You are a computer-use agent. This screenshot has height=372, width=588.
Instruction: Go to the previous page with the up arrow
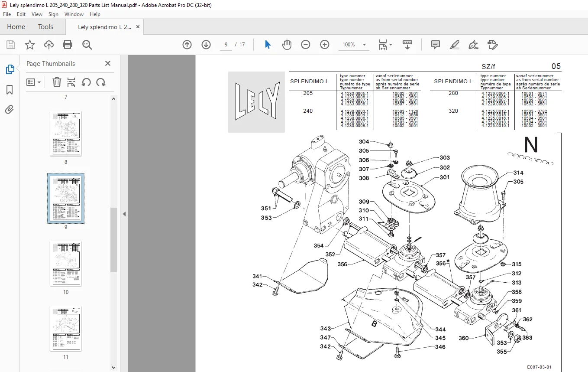tap(187, 45)
